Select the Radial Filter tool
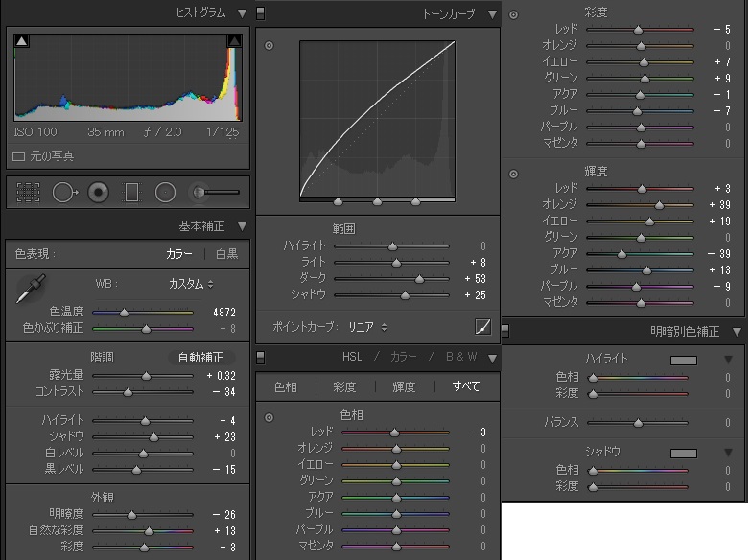This screenshot has height=560, width=750. pyautogui.click(x=165, y=193)
